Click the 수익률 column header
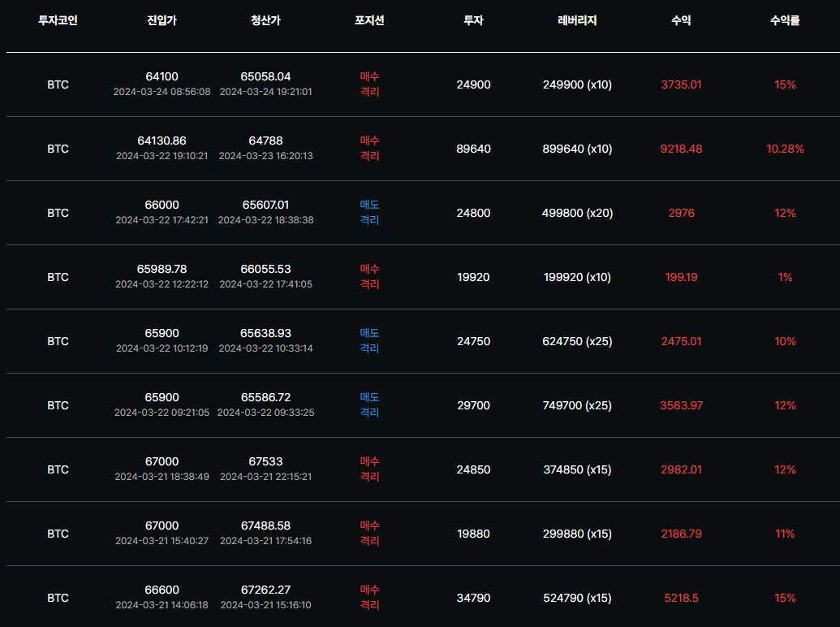The width and height of the screenshot is (840, 627). tap(785, 21)
